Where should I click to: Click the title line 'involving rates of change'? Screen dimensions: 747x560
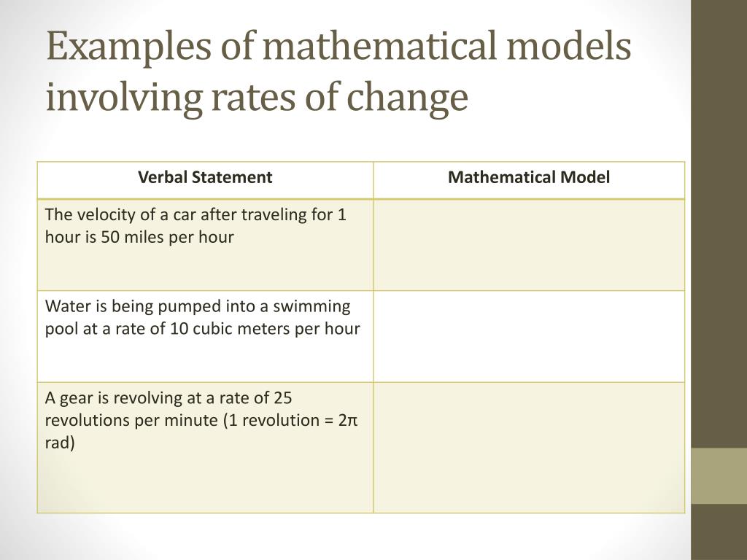point(258,98)
